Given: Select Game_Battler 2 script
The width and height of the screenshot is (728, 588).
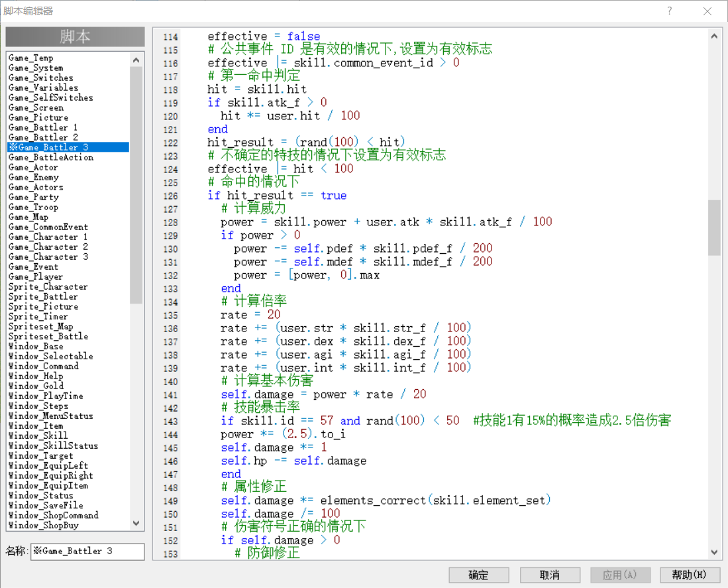Looking at the screenshot, I should [68, 137].
